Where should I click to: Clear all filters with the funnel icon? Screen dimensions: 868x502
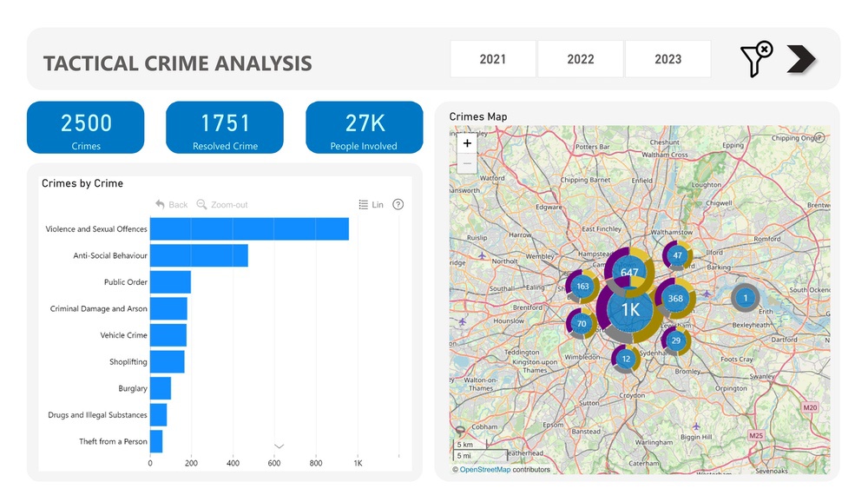pyautogui.click(x=757, y=59)
